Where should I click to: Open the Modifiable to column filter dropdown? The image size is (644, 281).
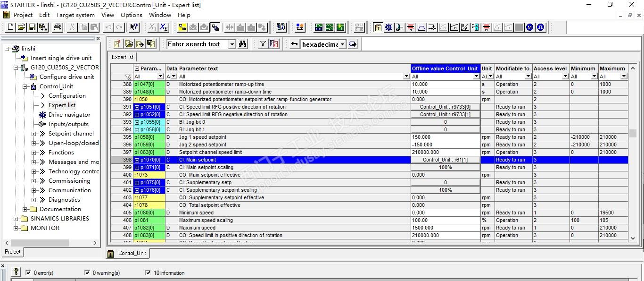528,77
